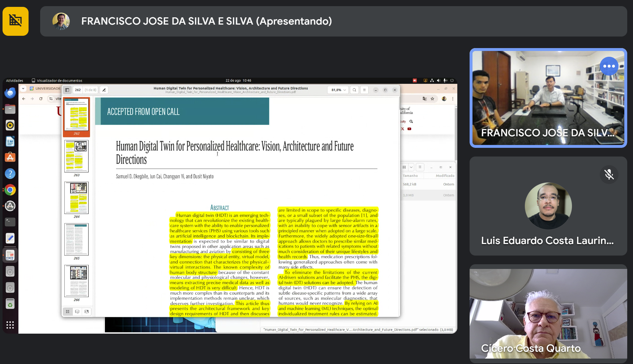Open document viewer hamburger menu
Viewport: 633px width, 364px height.
[364, 90]
